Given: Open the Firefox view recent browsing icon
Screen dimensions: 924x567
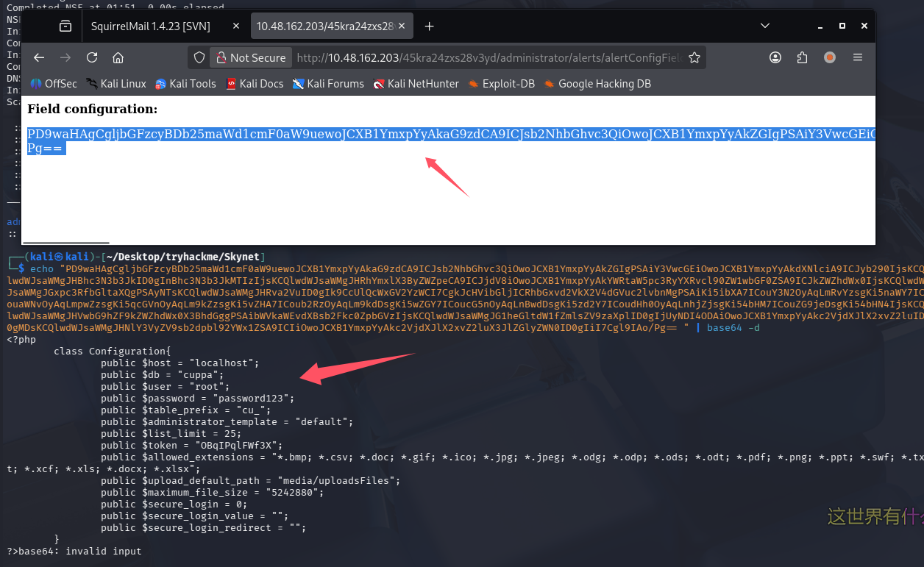Looking at the screenshot, I should click(x=65, y=26).
